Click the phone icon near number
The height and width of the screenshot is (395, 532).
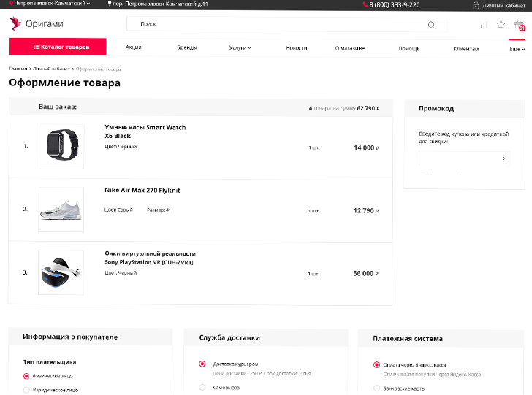click(365, 4)
